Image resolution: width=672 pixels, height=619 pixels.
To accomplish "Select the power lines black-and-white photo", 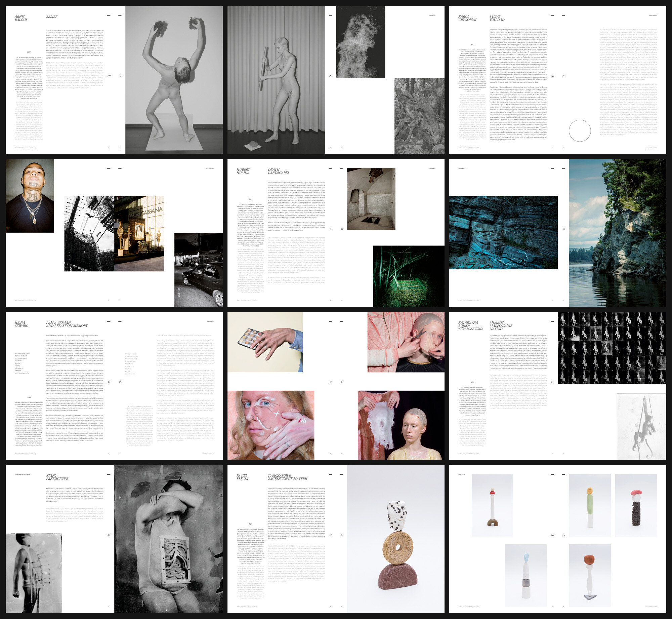I will click(89, 234).
